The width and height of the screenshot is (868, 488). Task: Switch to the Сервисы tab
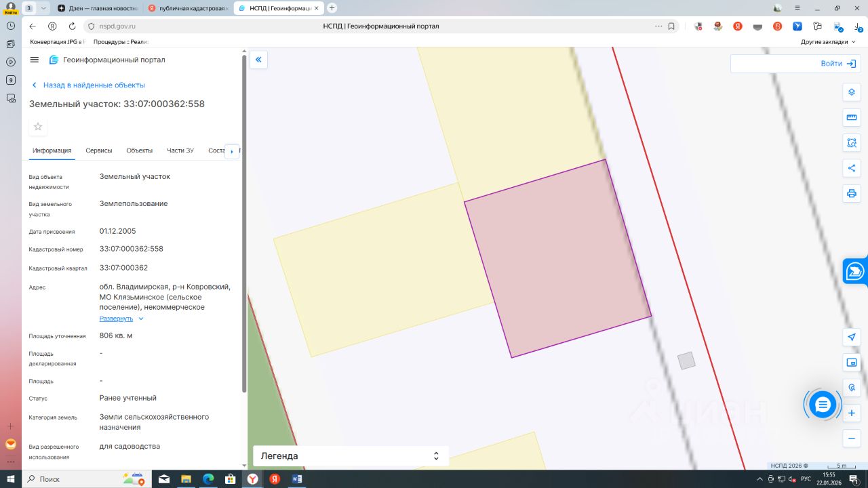click(99, 150)
